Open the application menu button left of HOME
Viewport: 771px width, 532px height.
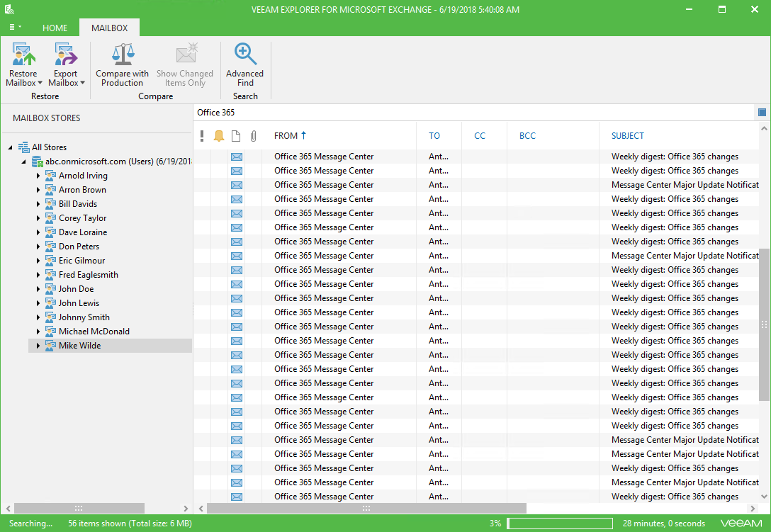pyautogui.click(x=15, y=28)
